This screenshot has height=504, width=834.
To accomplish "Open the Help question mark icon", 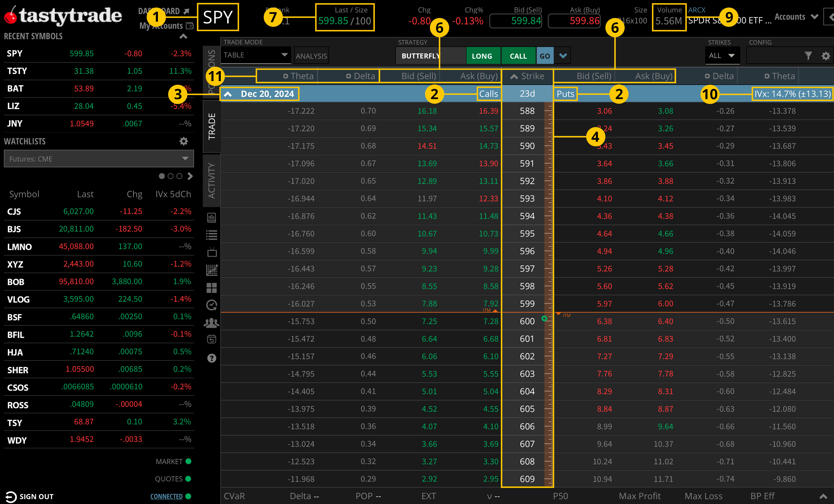I will pyautogui.click(x=212, y=358).
